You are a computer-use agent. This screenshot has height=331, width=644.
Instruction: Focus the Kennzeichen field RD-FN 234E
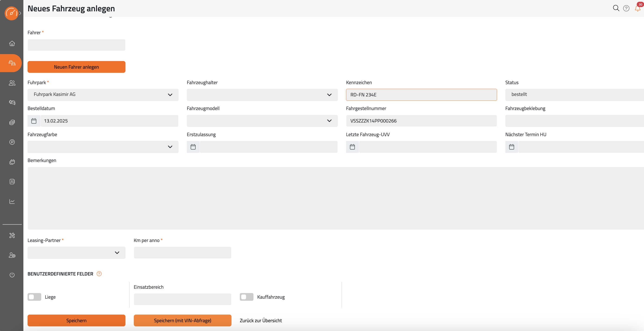coord(421,95)
